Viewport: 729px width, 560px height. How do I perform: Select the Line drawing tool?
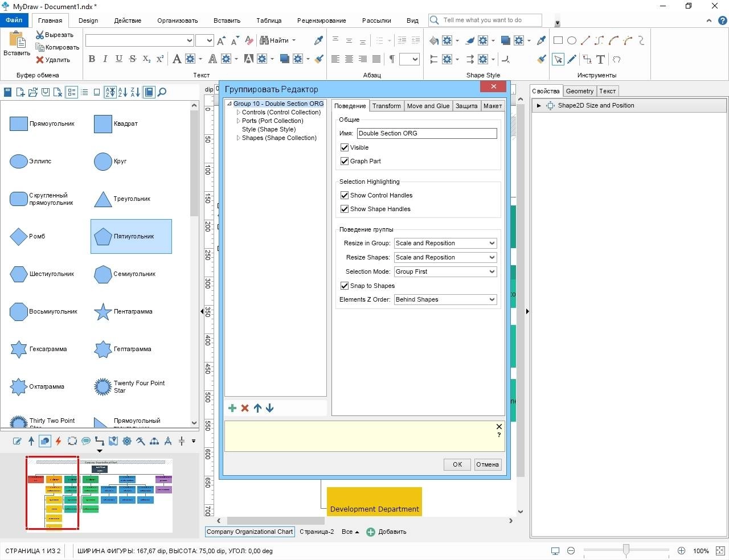[585, 40]
